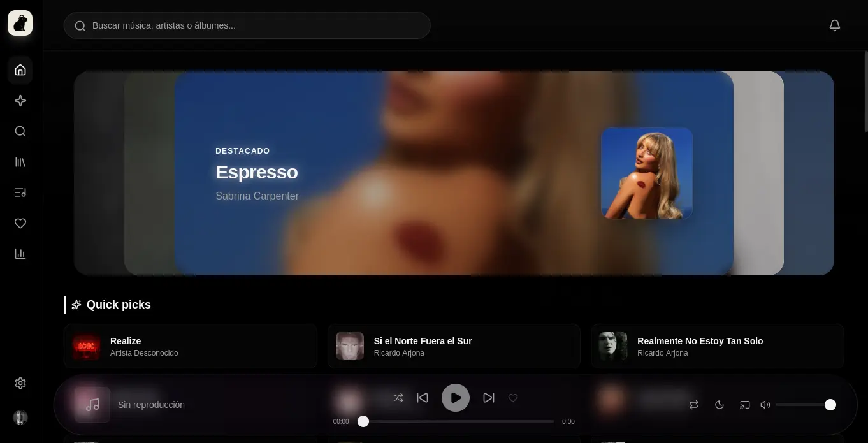Toggle repeat mode in player bar
The height and width of the screenshot is (443, 868).
tap(694, 405)
